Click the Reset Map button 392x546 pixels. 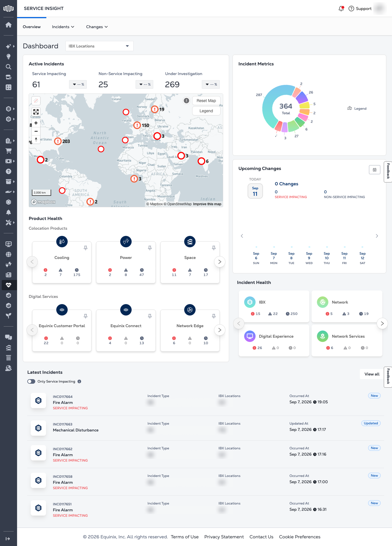click(x=206, y=101)
